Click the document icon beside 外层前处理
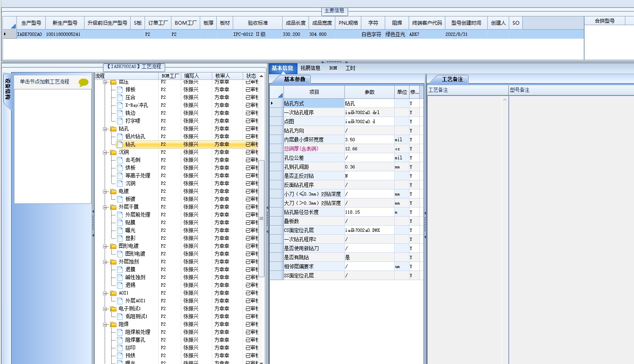This screenshot has height=364, width=634. pos(120,215)
